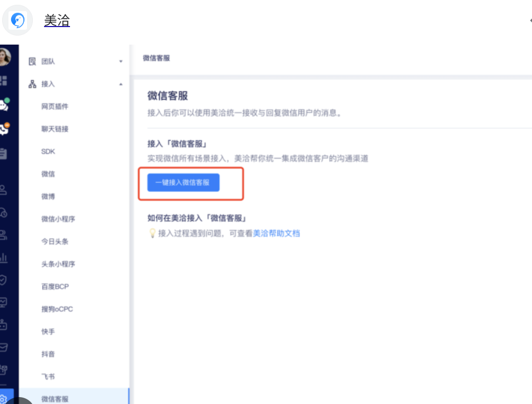Click the 一键接入微信客服 button
The width and height of the screenshot is (532, 404).
point(183,183)
